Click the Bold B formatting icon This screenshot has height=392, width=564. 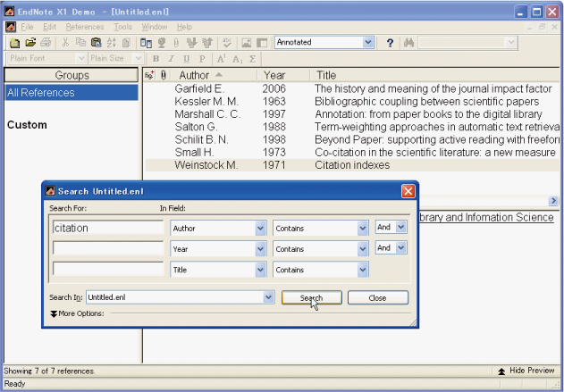pos(156,59)
